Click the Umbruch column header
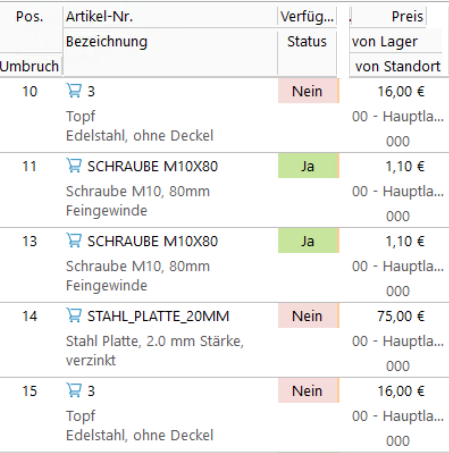This screenshot has height=453, width=449. [x=30, y=66]
